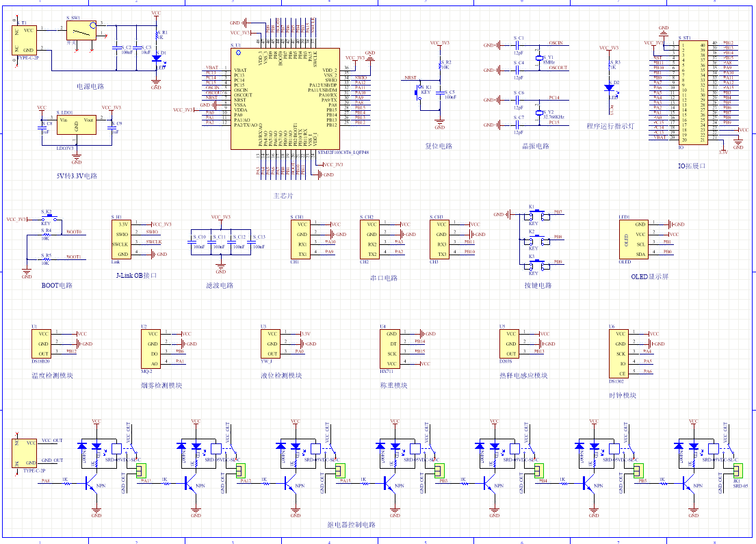
Task: Click the '称重模块' label
Action: click(x=393, y=386)
